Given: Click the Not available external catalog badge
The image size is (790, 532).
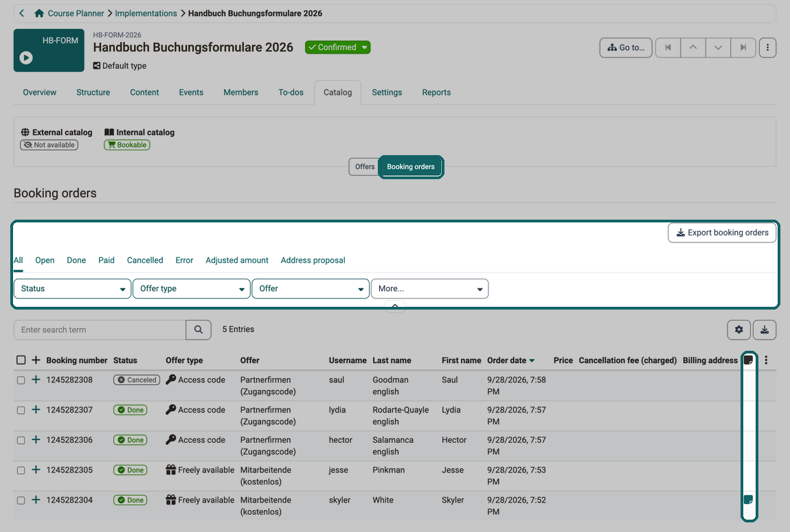Looking at the screenshot, I should pyautogui.click(x=49, y=145).
